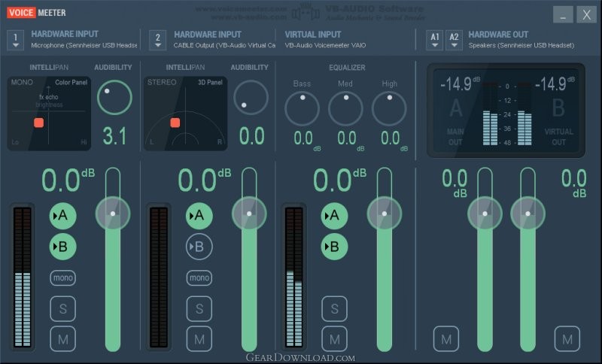Click Speakers (Sennheiser USB Headset) output name

(521, 45)
